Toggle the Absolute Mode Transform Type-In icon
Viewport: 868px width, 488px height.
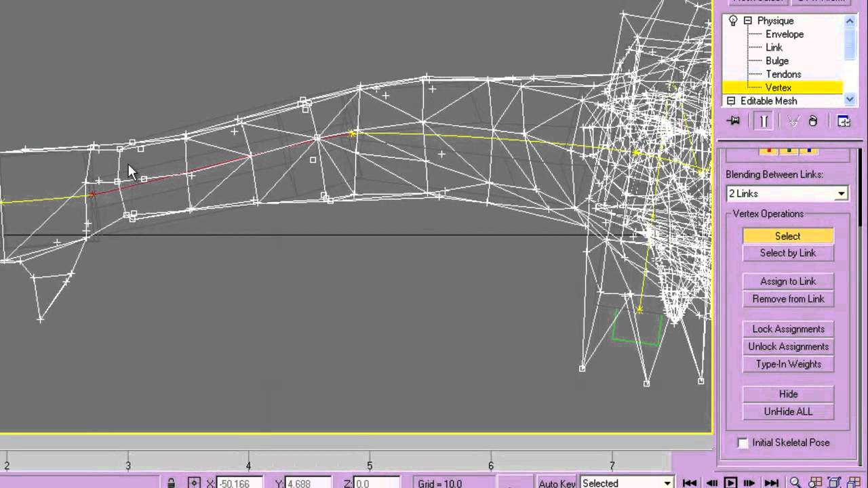point(194,483)
